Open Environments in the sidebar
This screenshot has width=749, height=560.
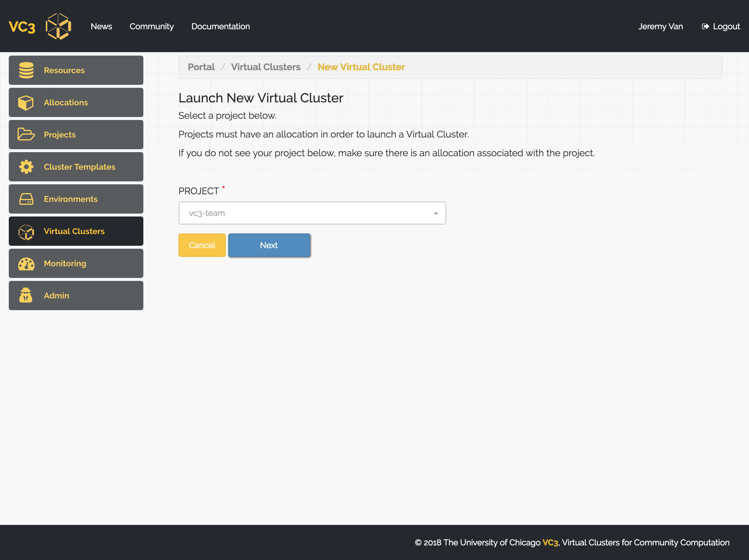tap(76, 199)
